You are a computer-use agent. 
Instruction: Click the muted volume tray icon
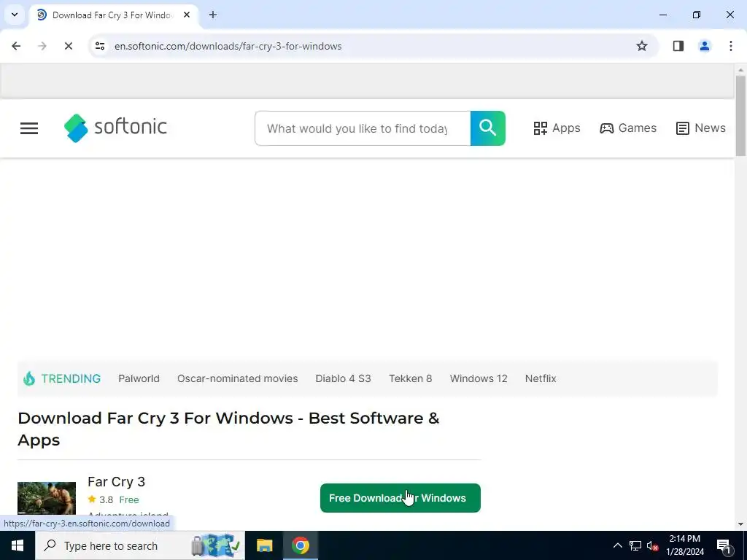click(652, 545)
